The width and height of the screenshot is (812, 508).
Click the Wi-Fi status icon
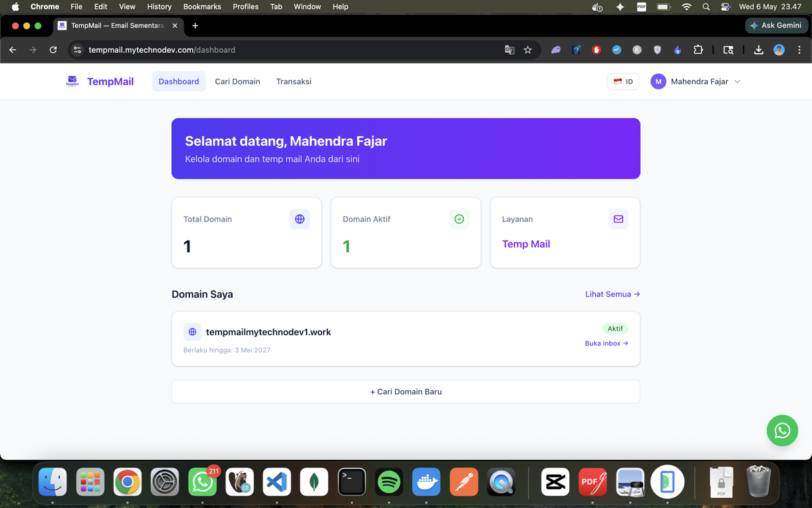coord(687,7)
